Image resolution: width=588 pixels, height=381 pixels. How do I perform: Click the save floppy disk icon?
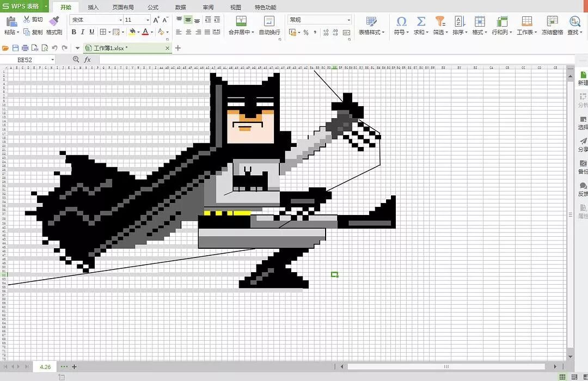click(15, 48)
